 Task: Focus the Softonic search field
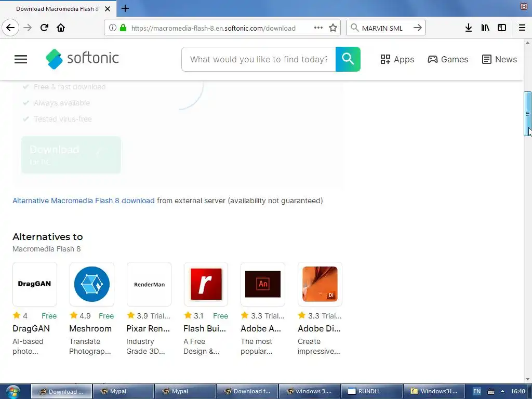[x=259, y=59]
